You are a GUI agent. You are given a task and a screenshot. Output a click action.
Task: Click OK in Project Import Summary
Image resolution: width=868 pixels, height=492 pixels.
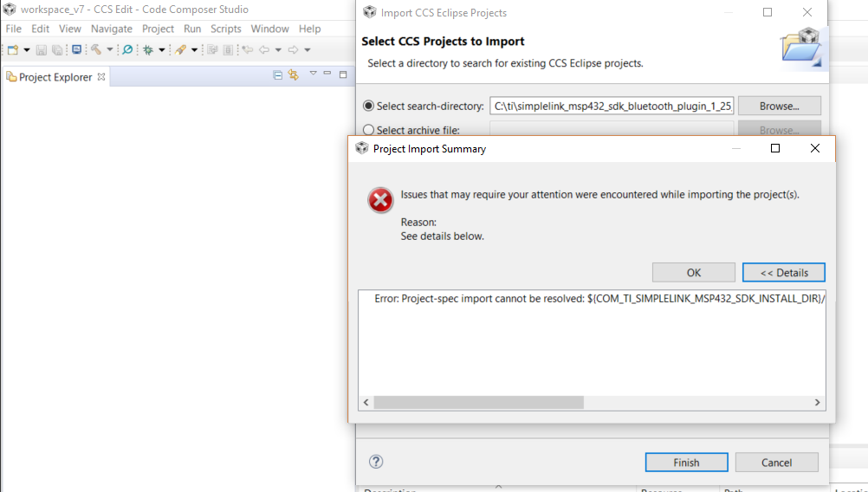tap(693, 272)
